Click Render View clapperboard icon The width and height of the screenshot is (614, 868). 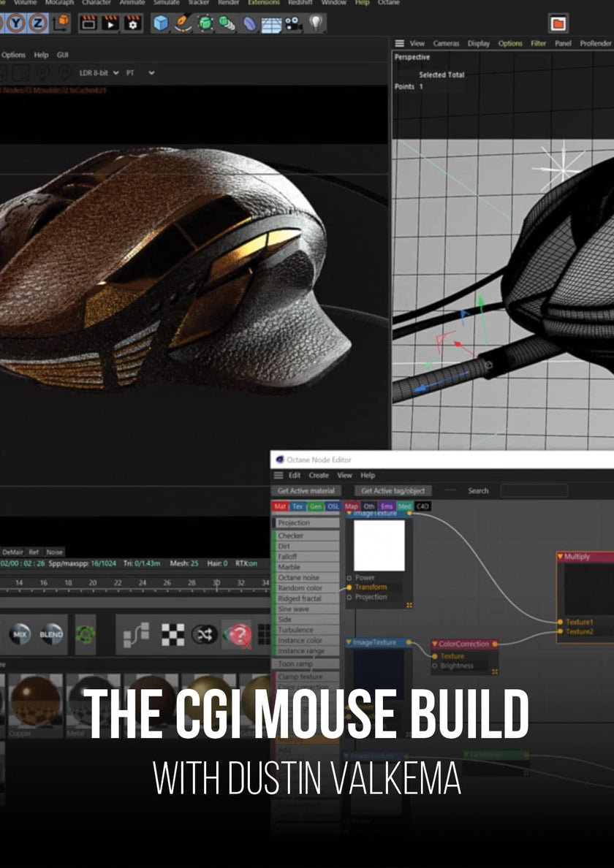(88, 23)
